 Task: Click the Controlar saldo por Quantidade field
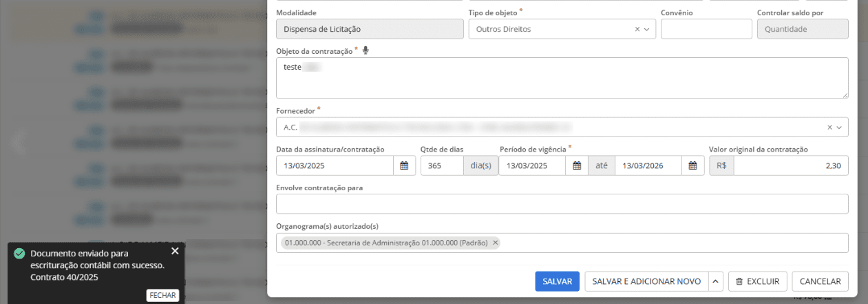(x=803, y=29)
